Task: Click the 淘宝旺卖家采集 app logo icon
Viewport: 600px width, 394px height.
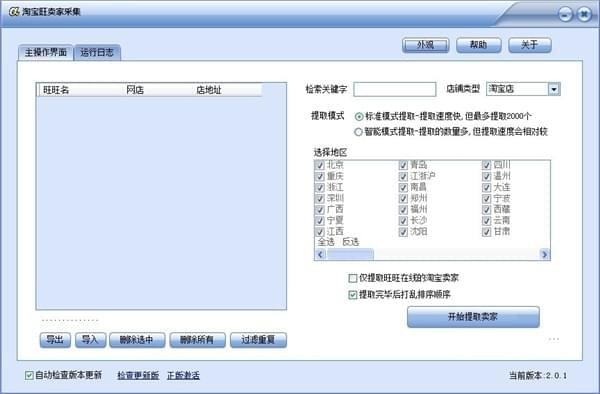Action: tap(14, 12)
